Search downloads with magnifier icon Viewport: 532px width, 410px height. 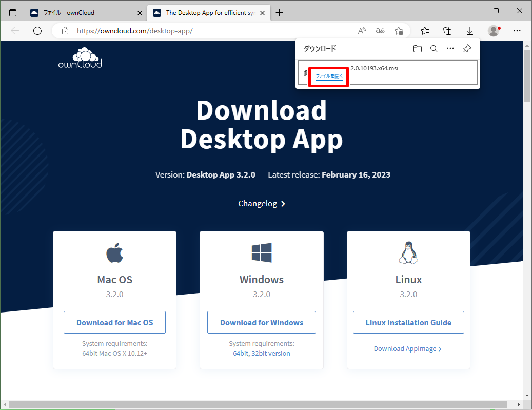[434, 49]
